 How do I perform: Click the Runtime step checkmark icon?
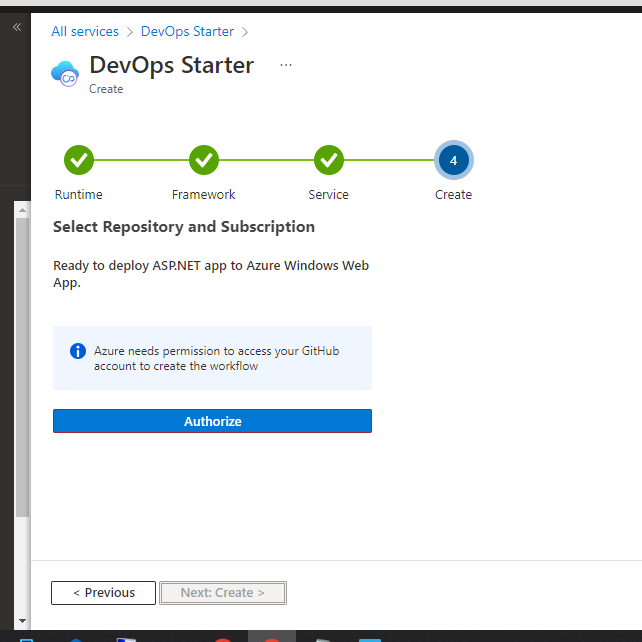79,159
